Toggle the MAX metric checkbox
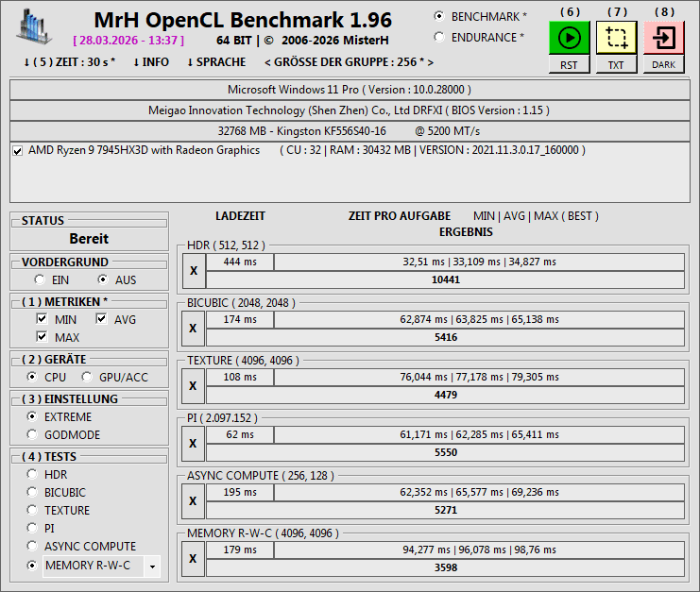 [42, 336]
